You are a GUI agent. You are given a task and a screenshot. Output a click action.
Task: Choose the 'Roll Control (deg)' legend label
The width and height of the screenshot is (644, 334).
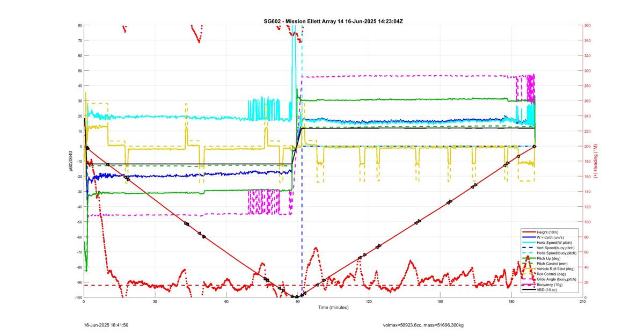(552, 274)
